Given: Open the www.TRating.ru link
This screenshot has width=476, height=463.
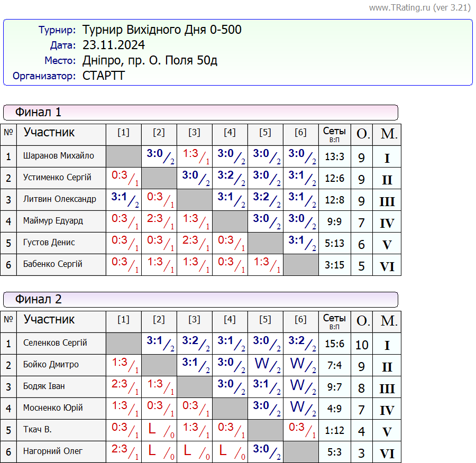Looking at the screenshot, I should pyautogui.click(x=399, y=7).
